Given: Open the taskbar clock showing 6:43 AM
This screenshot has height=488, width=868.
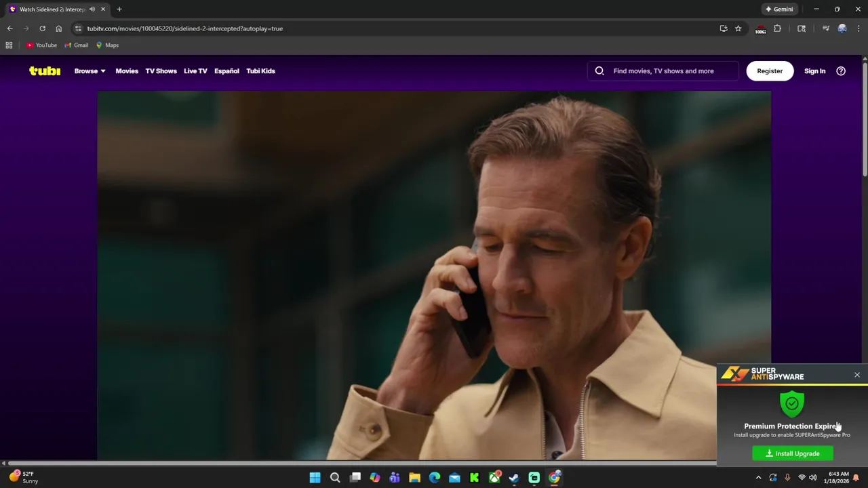Looking at the screenshot, I should pyautogui.click(x=836, y=477).
